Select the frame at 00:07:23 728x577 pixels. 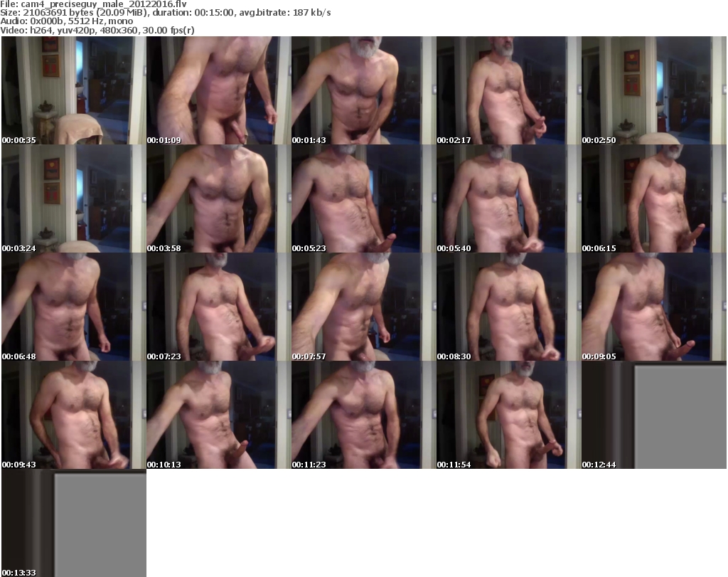[x=219, y=307]
